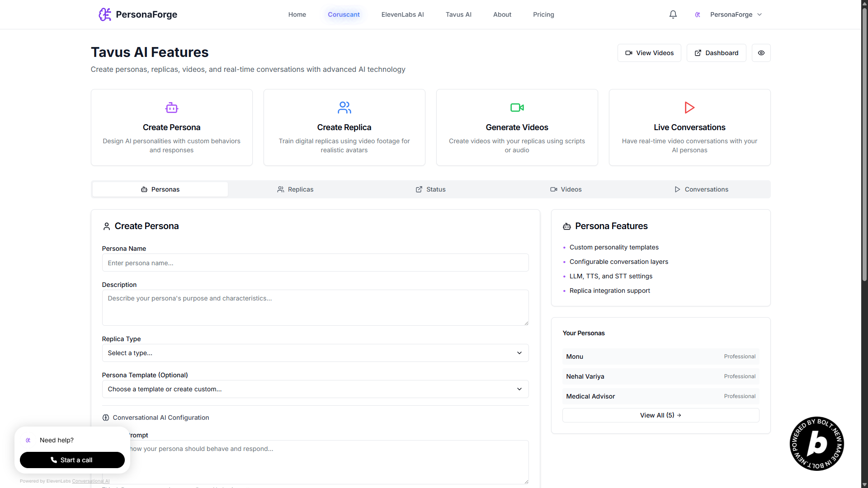Switch to the Replicas tab
Viewport: 868px width, 488px height.
click(295, 189)
